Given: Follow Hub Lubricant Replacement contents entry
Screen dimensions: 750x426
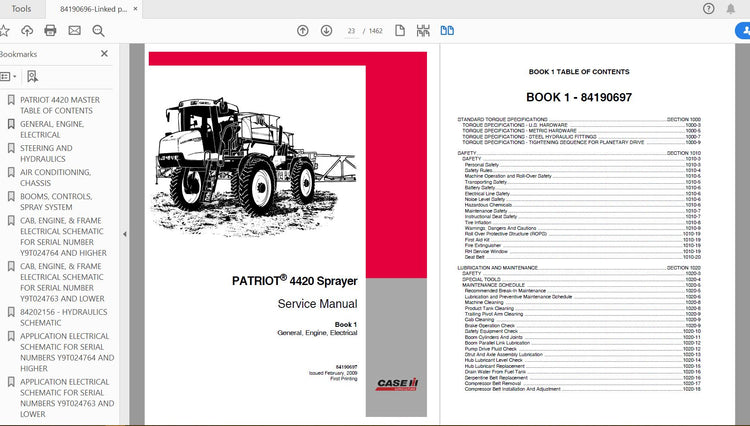Looking at the screenshot, I should click(583, 366).
